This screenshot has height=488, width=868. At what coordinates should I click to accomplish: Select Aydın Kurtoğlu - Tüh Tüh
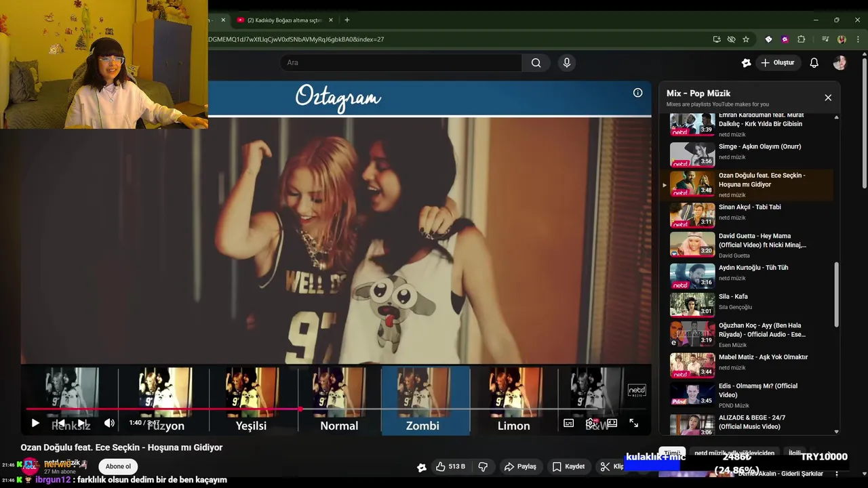click(749, 275)
